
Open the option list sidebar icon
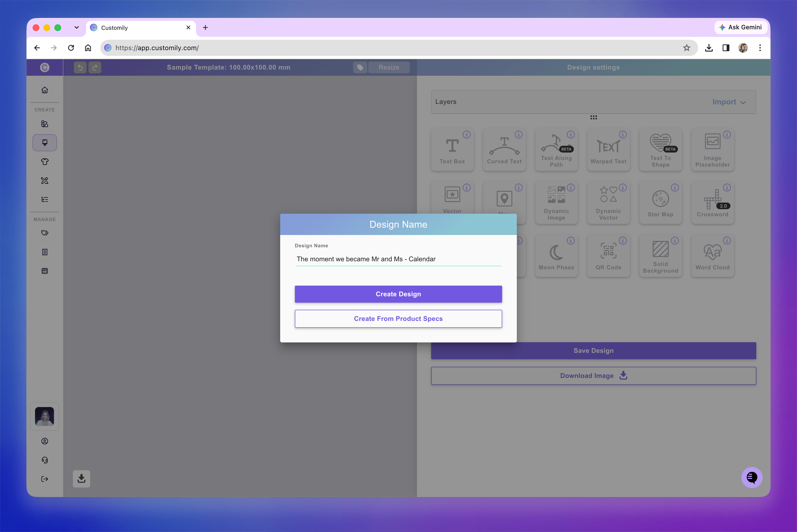[44, 199]
